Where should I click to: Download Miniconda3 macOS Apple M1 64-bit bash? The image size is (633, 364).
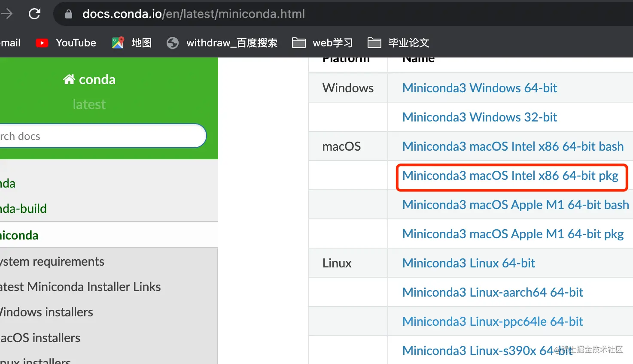515,205
